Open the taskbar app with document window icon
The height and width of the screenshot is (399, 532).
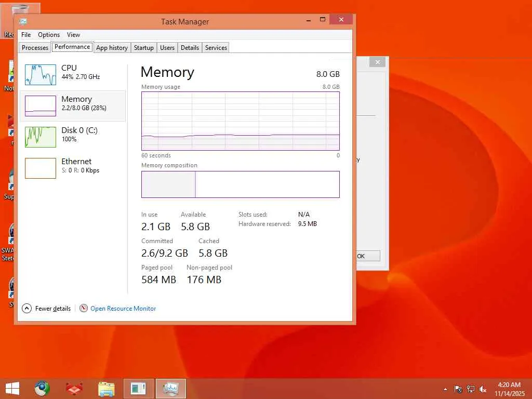coord(138,389)
